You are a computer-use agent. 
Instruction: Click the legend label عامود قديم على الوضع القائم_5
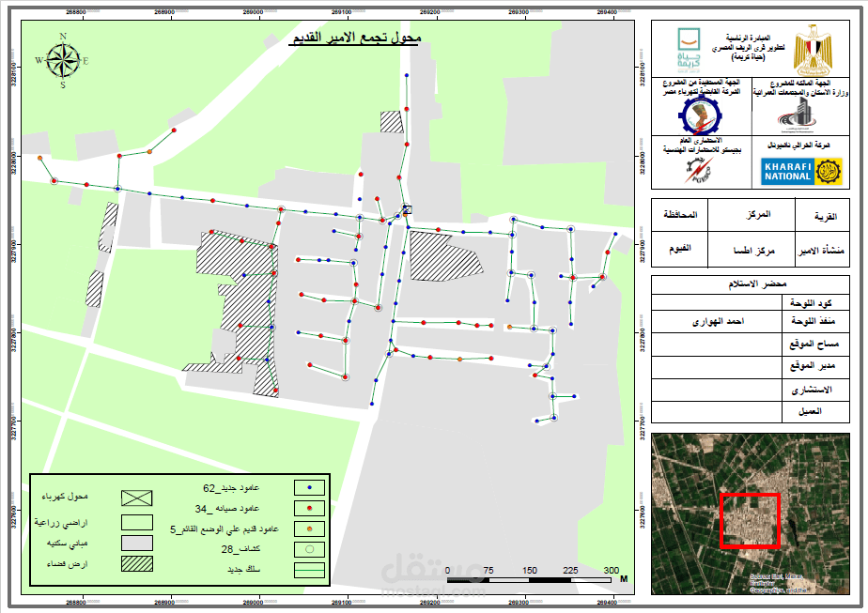click(x=225, y=529)
